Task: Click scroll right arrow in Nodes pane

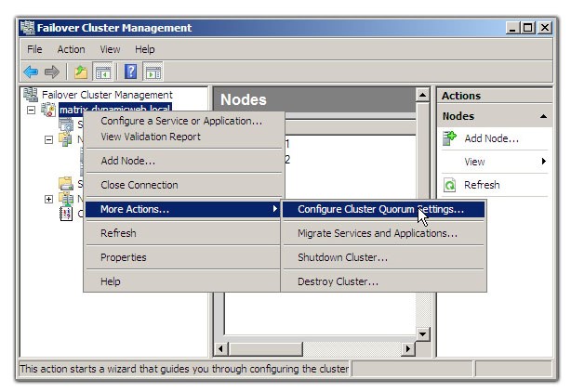Action: (408, 348)
